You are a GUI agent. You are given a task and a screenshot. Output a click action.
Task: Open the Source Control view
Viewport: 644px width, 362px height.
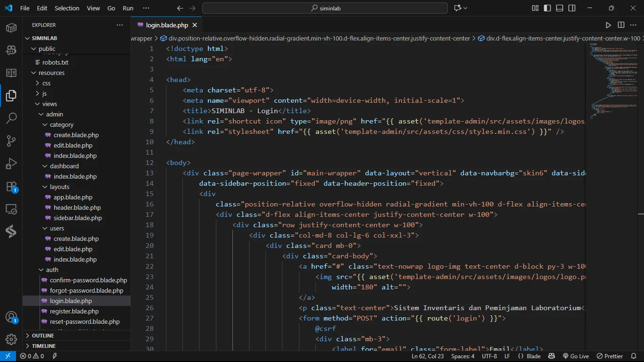pos(11,140)
